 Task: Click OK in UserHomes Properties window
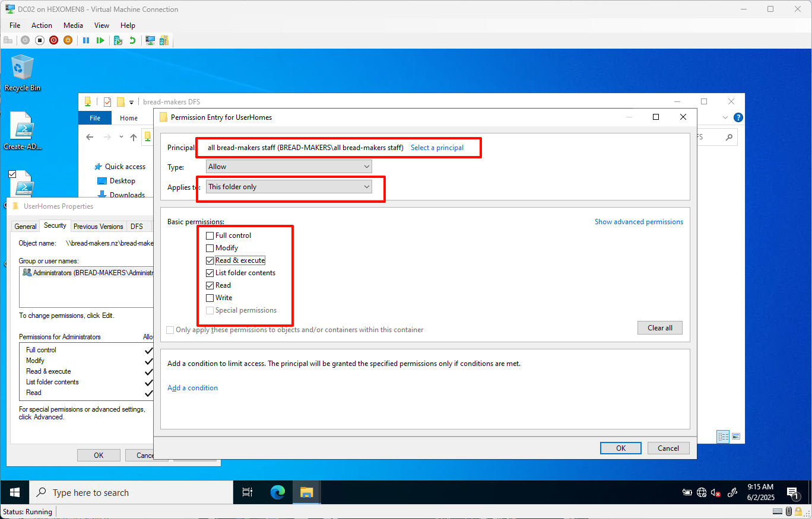(x=99, y=456)
